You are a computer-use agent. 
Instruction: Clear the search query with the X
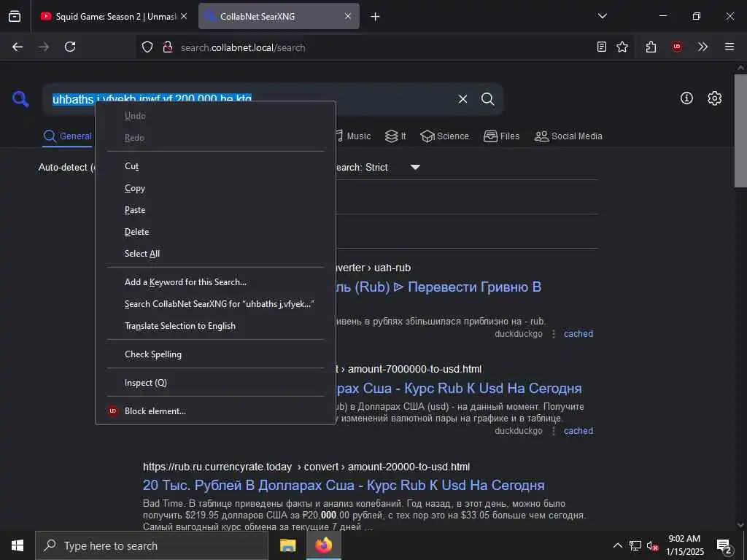(462, 99)
